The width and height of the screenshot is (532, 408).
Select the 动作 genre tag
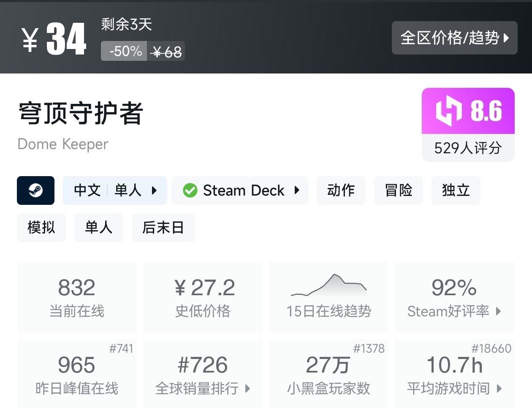[341, 190]
